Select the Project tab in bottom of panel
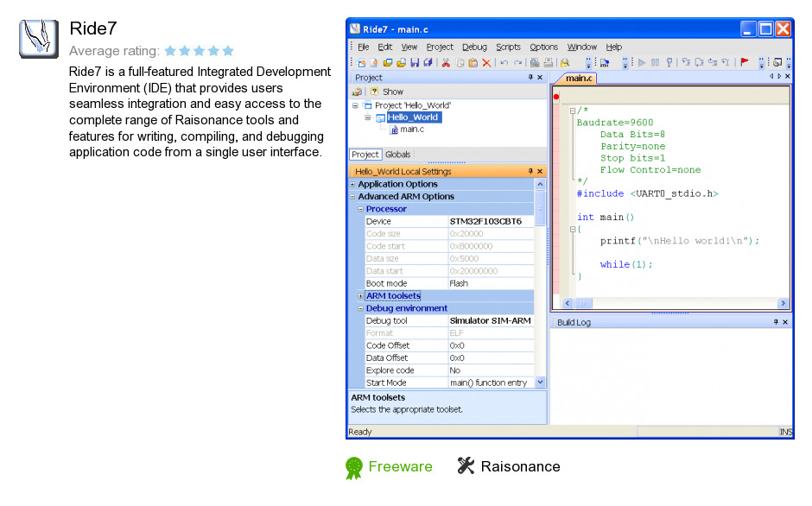The height and width of the screenshot is (506, 812). click(x=365, y=155)
